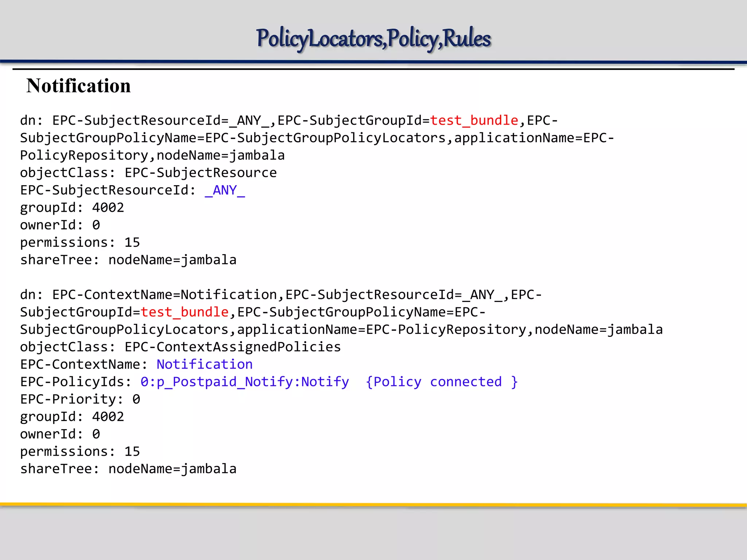747x560 pixels.
Task: Click the second groupId: 4002 line
Action: [72, 417]
